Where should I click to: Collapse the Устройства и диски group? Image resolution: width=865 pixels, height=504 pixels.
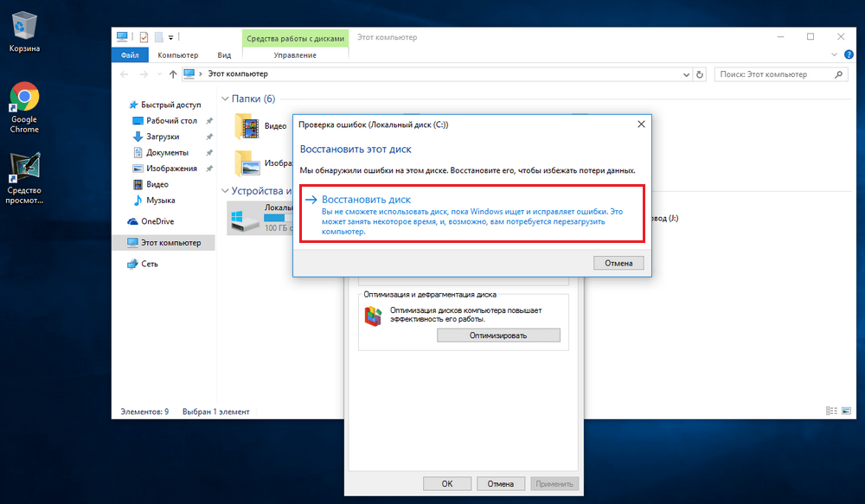(x=226, y=191)
